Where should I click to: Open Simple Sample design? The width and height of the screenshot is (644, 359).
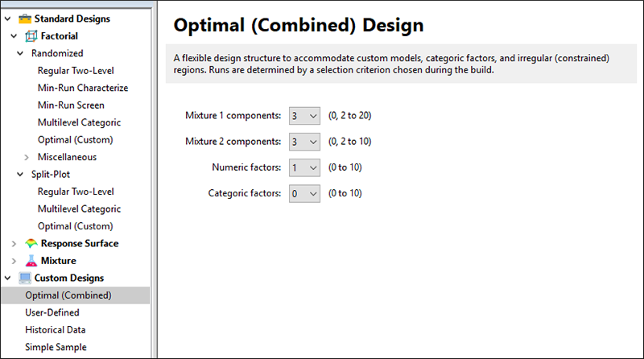[56, 347]
